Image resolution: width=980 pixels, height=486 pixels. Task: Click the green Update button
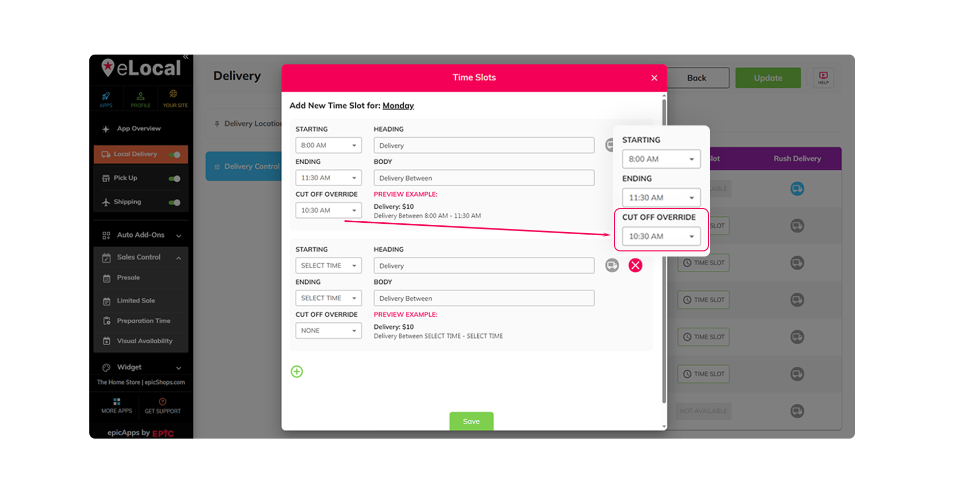pos(768,78)
